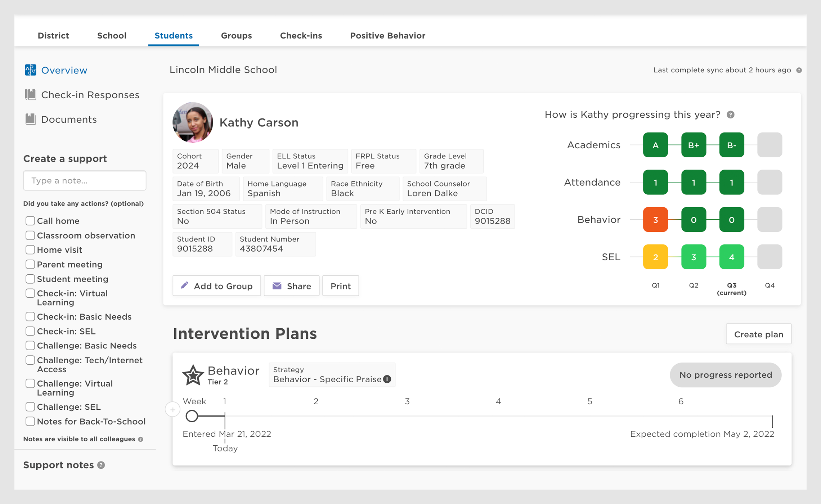This screenshot has height=504, width=821.
Task: Click help icon by notes visibility message
Action: tap(141, 439)
